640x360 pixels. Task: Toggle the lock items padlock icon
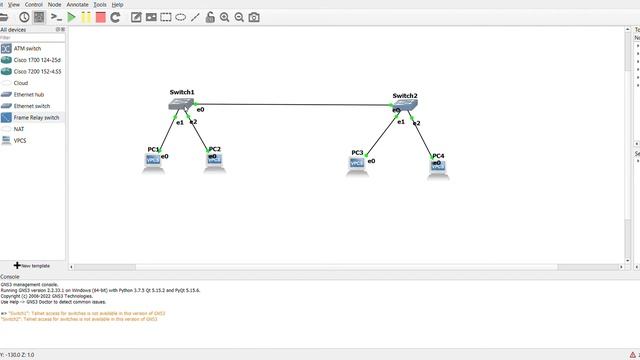tap(210, 17)
